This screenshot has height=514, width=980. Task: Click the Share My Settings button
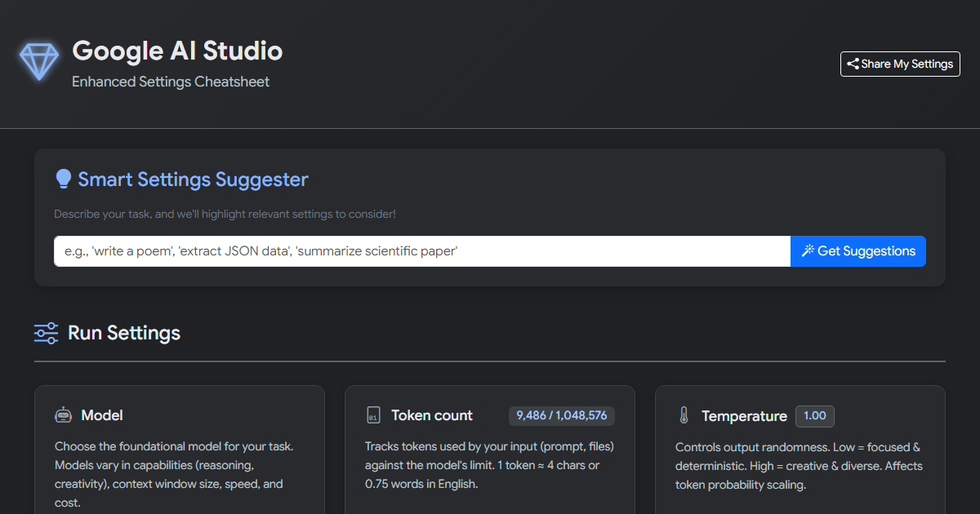(900, 64)
